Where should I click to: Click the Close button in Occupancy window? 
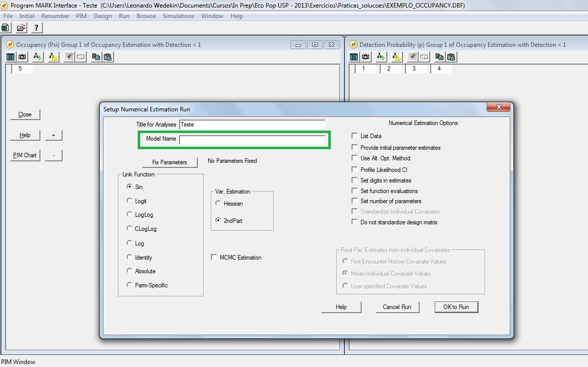pyautogui.click(x=25, y=114)
